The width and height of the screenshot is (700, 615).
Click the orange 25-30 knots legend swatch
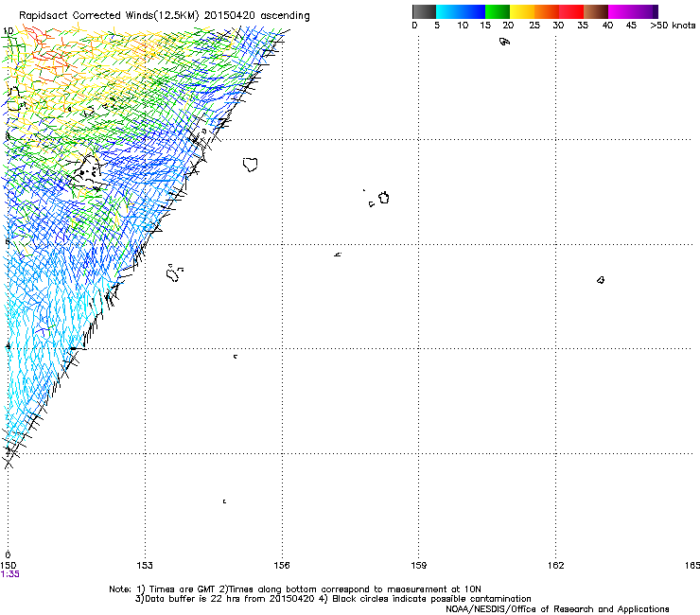(x=547, y=11)
